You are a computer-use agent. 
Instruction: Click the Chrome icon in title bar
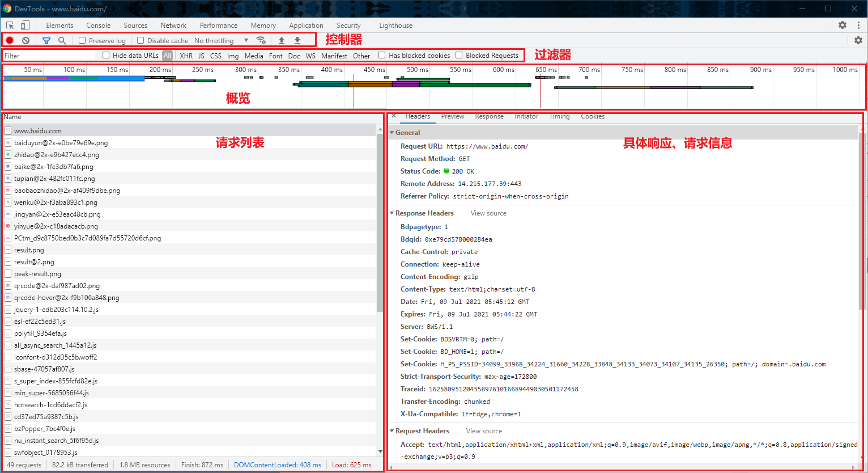point(7,9)
